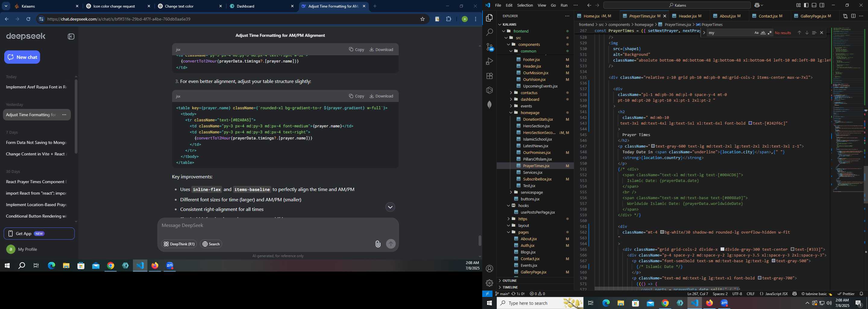Click Split Editor Right icon in tab bar
This screenshot has width=868, height=309.
853,16
